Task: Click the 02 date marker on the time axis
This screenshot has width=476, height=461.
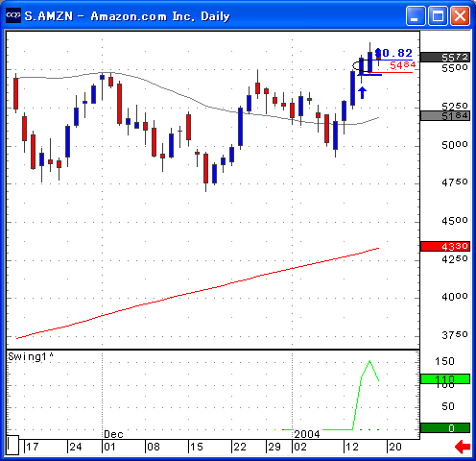Action: [300, 447]
